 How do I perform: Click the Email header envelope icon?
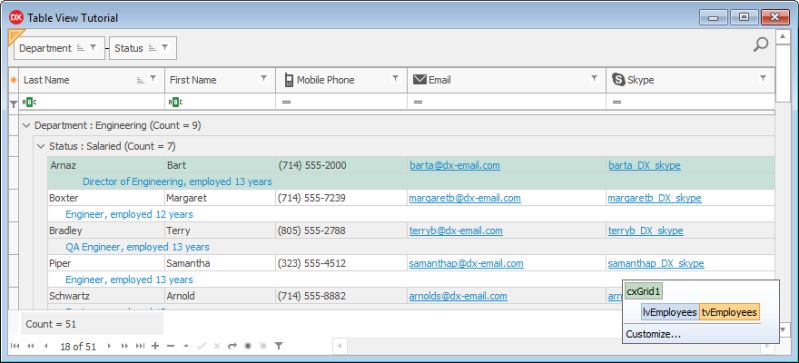point(419,80)
